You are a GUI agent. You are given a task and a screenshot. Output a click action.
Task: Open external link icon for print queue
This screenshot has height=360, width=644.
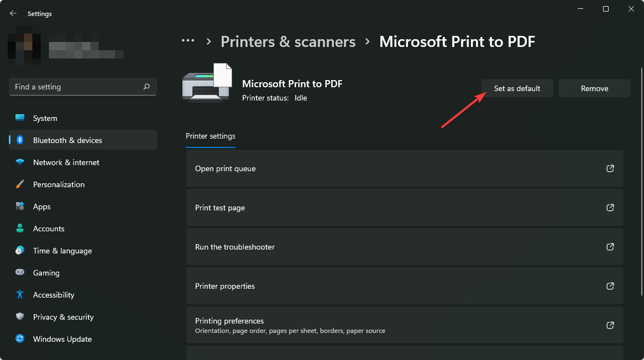click(x=610, y=168)
